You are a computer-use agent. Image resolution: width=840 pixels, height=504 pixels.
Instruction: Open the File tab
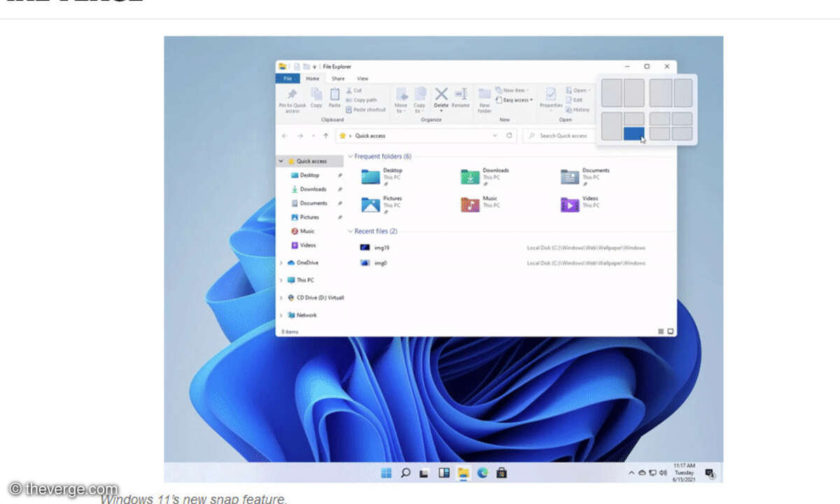point(288,78)
